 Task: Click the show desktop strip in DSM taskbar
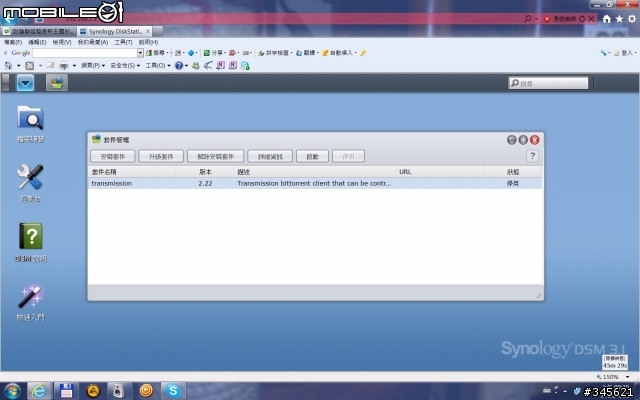pos(5,83)
